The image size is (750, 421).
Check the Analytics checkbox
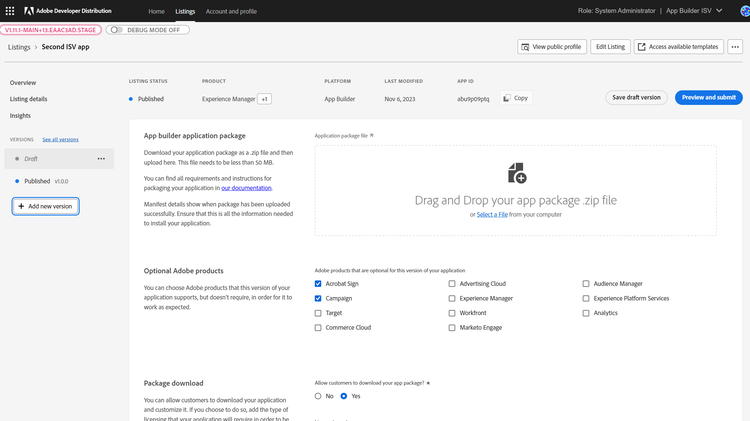pyautogui.click(x=586, y=313)
